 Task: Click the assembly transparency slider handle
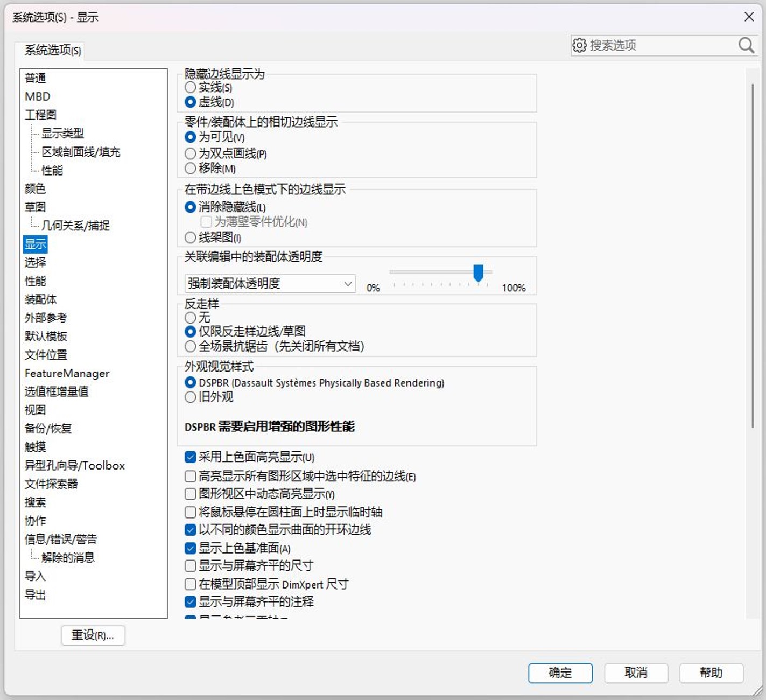pos(478,272)
